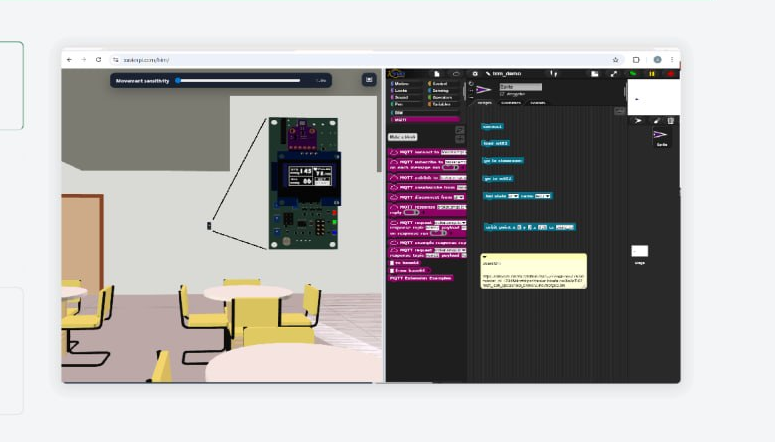Select the Variables block category
Image resolution: width=775 pixels, height=442 pixels.
tap(443, 104)
